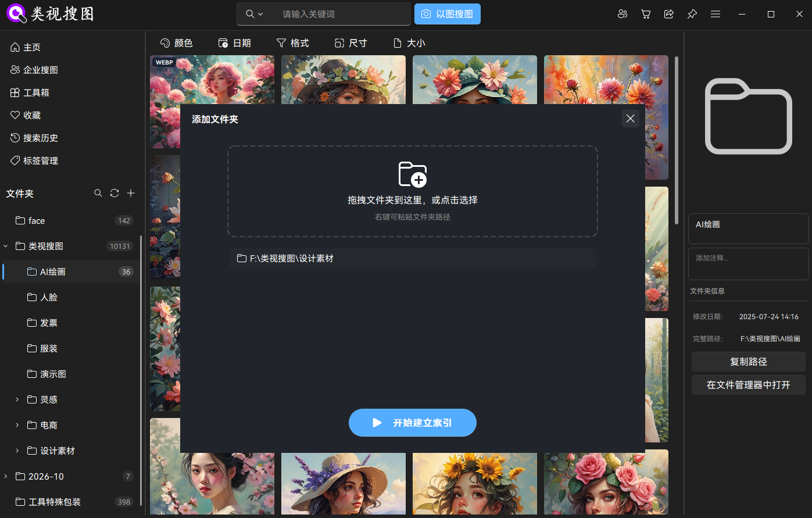Click the refresh folders icon

[115, 193]
